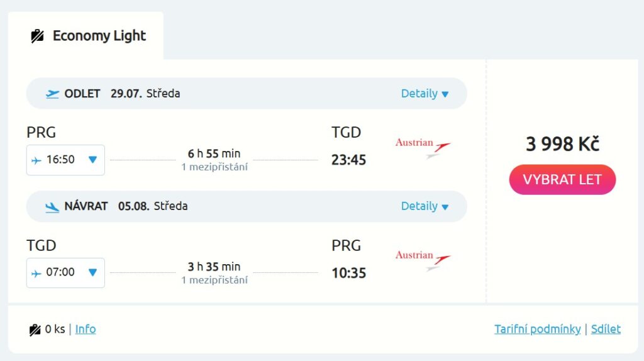
Task: Click the Austrian logo on return flight
Action: coord(423,259)
